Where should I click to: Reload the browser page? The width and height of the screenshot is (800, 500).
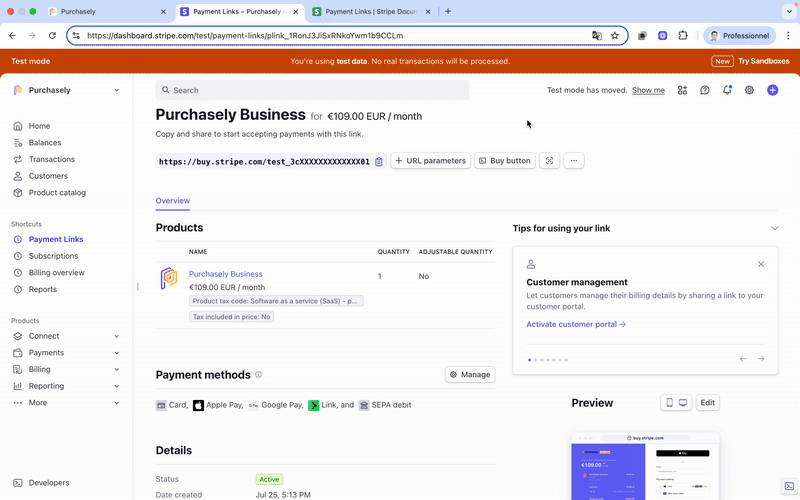click(52, 35)
